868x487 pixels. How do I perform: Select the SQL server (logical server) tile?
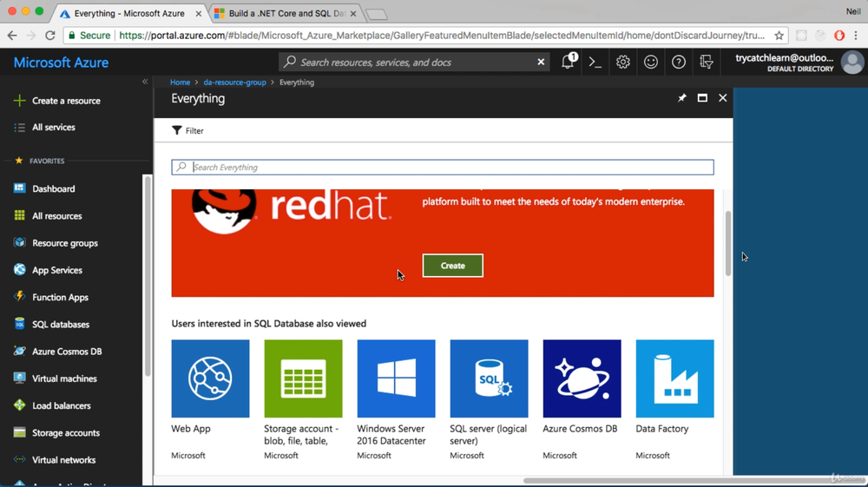(x=490, y=378)
